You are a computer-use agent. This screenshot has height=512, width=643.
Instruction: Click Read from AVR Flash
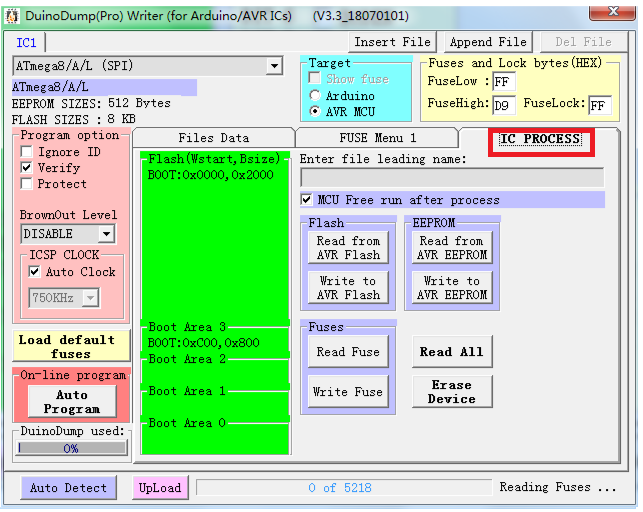click(348, 248)
